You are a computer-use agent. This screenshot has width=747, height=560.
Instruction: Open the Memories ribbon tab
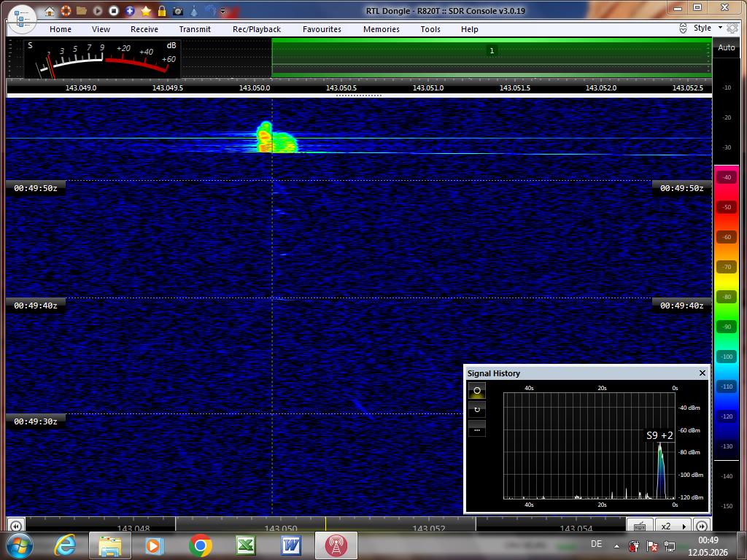(382, 29)
